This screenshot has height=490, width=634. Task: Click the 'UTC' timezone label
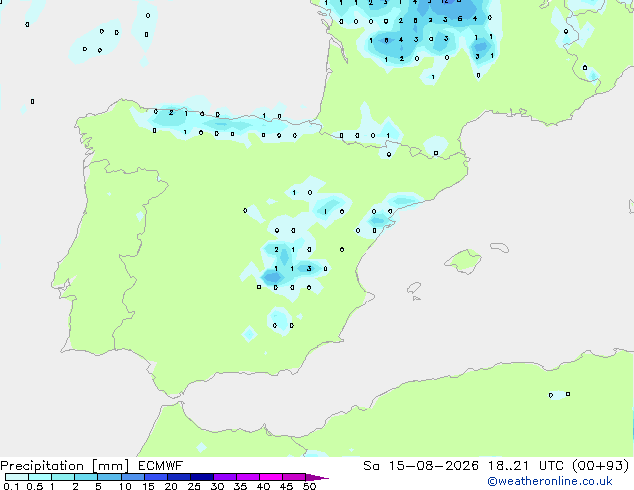tap(551, 466)
